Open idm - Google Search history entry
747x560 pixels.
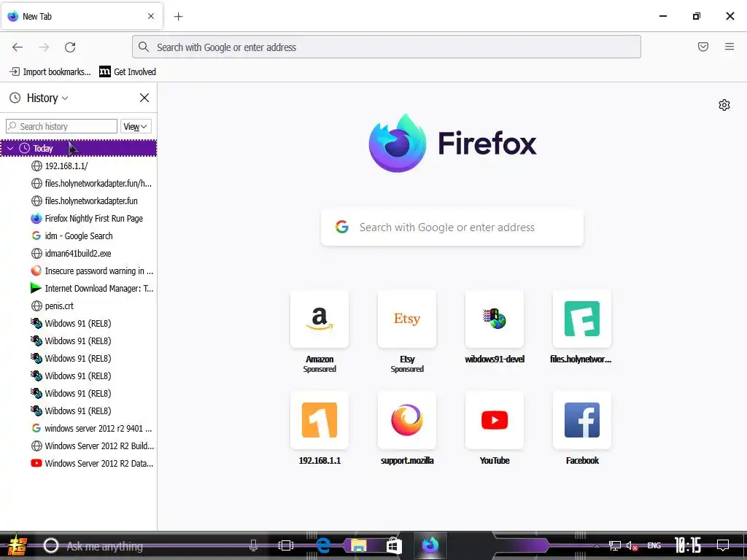[79, 236]
